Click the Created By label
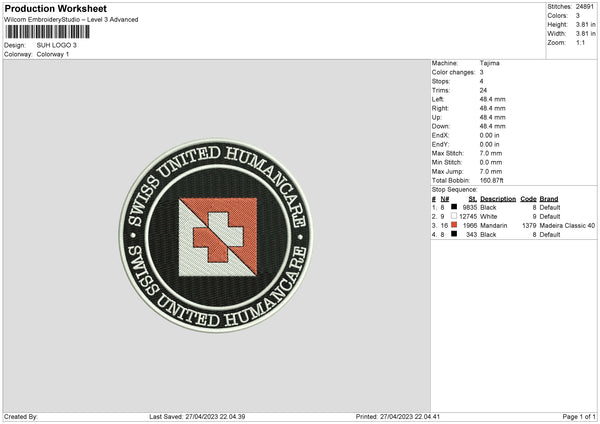 coord(21,416)
